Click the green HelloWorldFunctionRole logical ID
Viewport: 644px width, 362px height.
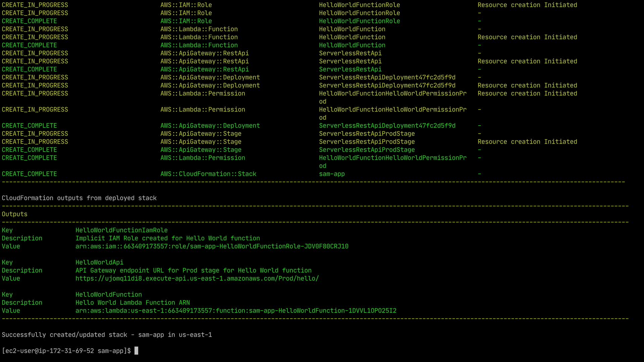click(x=359, y=21)
